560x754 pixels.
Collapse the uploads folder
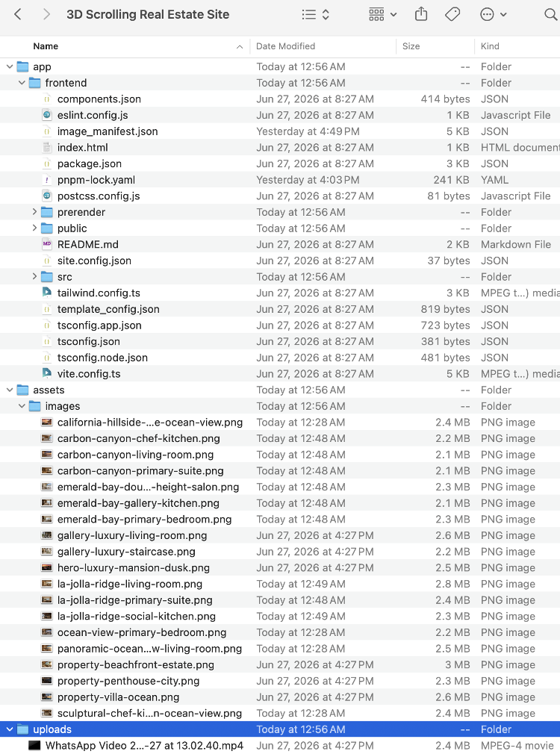click(x=10, y=729)
